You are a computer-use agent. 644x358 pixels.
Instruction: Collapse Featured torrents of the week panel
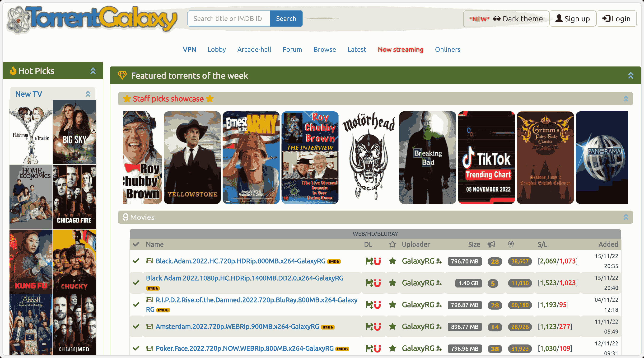[x=631, y=75]
